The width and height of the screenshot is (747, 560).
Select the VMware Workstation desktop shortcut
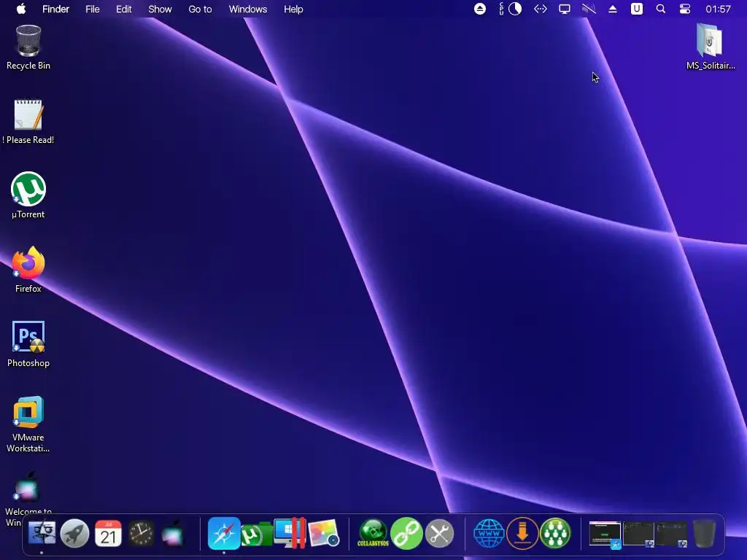click(x=28, y=424)
